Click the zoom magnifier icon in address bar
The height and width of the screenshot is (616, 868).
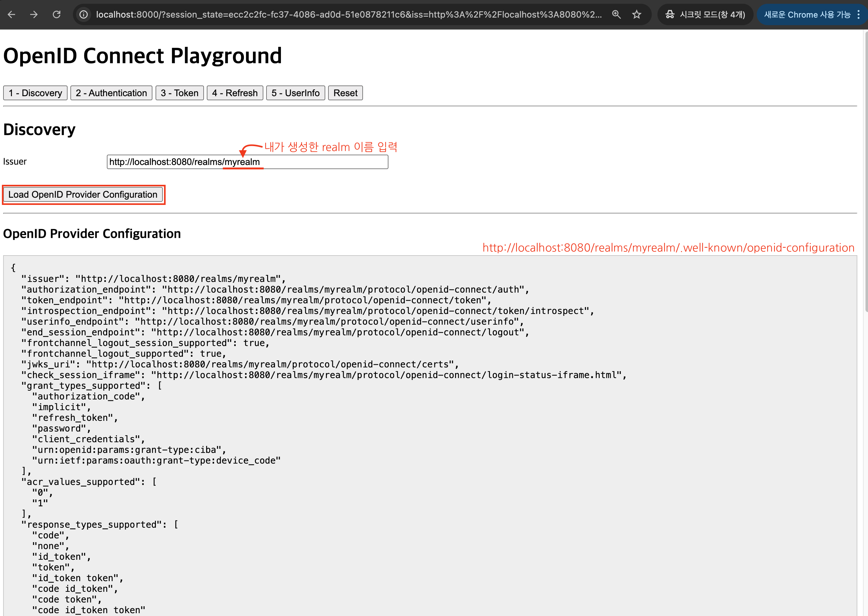point(616,14)
